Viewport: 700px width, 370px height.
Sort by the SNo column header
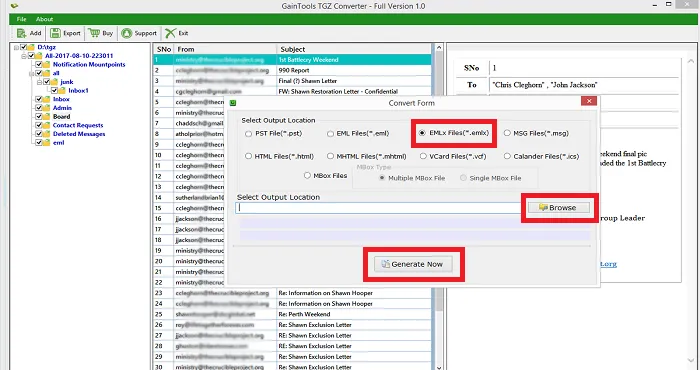[163, 49]
